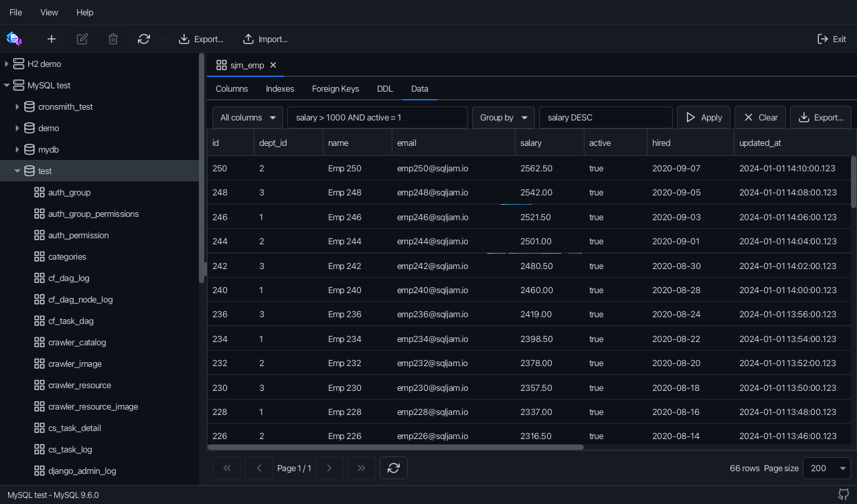The height and width of the screenshot is (504, 857).
Task: Click the table icon of crawler_catalog
Action: tap(40, 342)
